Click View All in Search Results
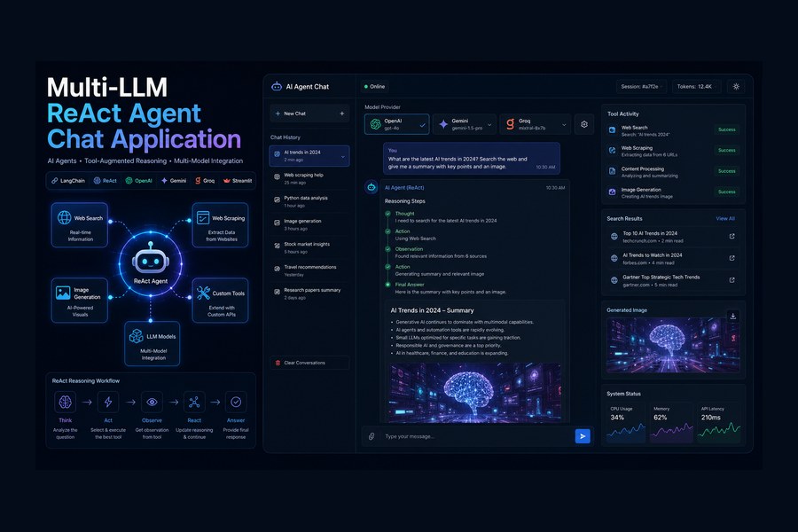This screenshot has height=532, width=798. (725, 218)
